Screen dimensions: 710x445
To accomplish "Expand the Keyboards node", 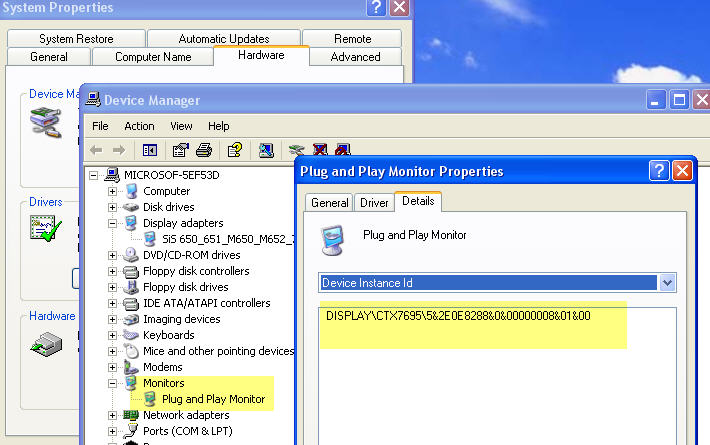I will pyautogui.click(x=112, y=335).
